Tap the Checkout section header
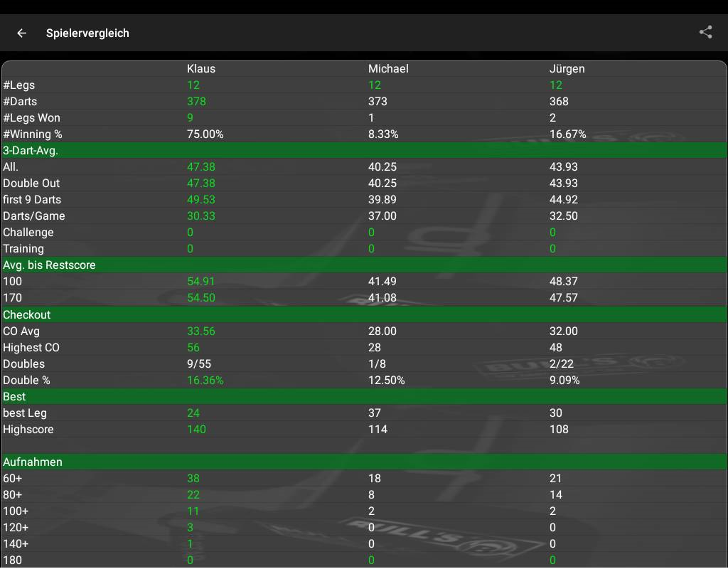Screen dimensions: 728x569 click(x=27, y=314)
